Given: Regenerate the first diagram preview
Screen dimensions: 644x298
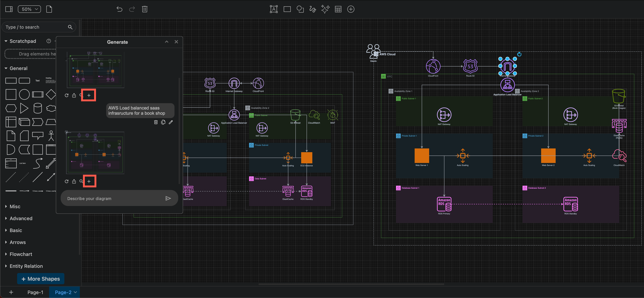Looking at the screenshot, I should (x=66, y=95).
